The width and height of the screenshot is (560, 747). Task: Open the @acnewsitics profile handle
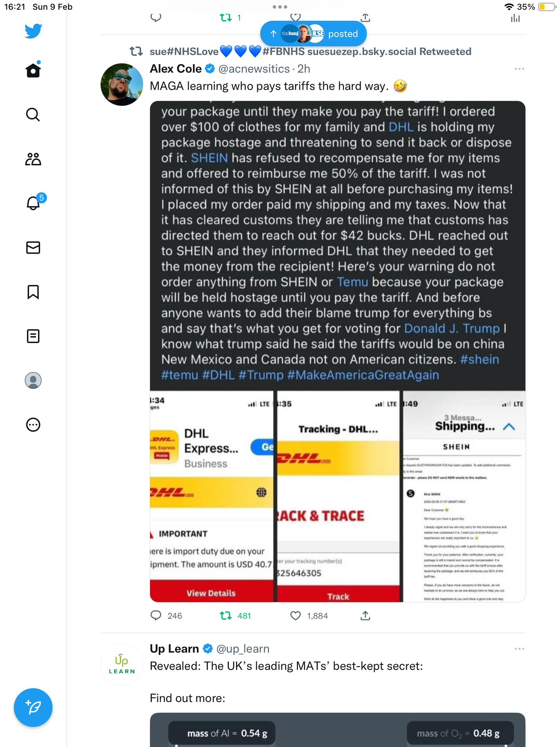click(x=254, y=69)
